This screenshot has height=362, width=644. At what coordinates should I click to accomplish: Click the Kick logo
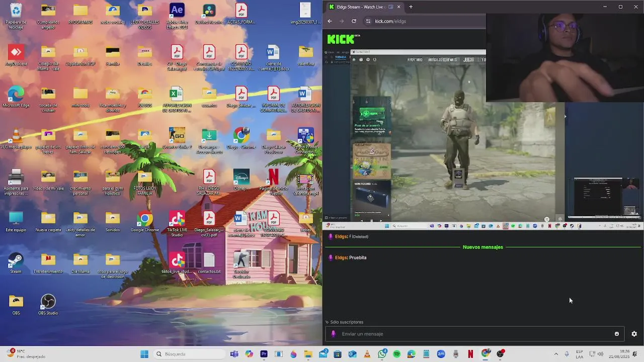click(x=341, y=39)
